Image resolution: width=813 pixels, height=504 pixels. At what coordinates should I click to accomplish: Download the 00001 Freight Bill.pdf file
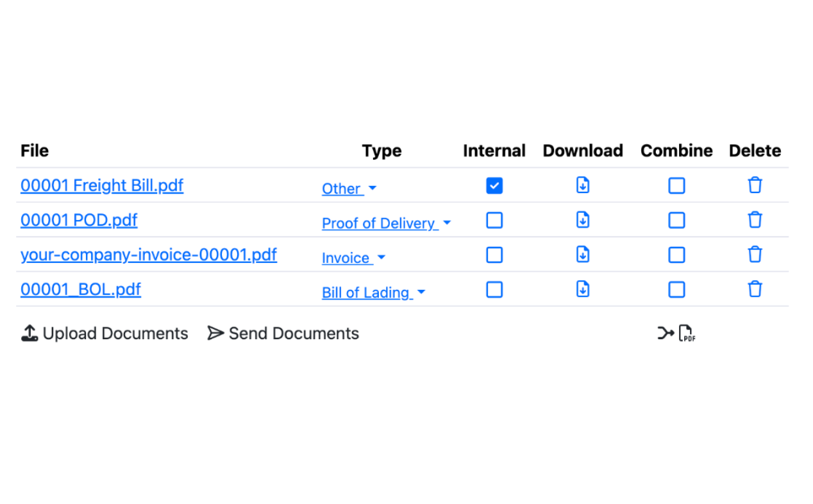[x=582, y=185]
